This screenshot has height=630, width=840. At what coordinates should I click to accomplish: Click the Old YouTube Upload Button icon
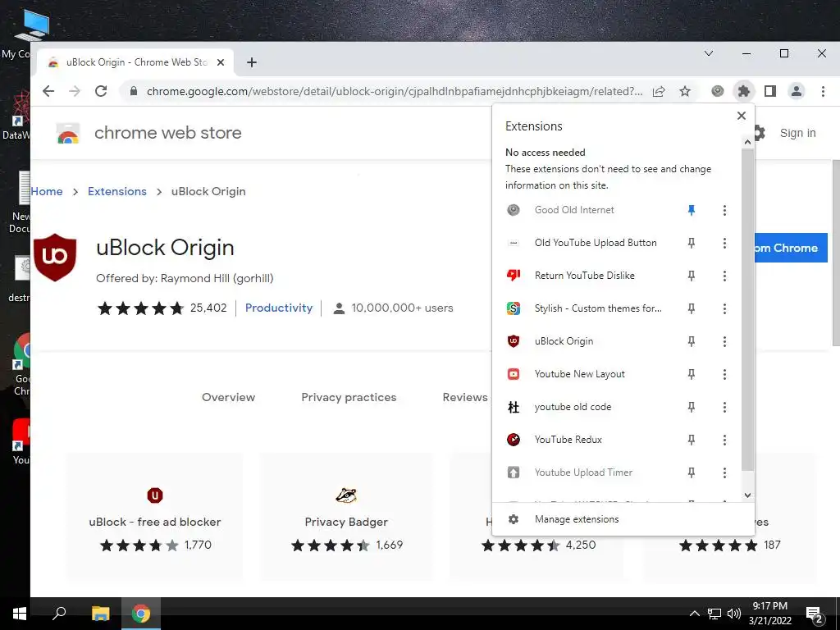click(x=514, y=243)
